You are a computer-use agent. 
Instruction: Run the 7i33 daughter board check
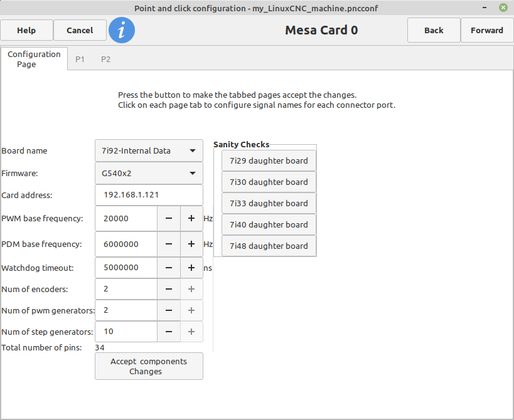(269, 203)
